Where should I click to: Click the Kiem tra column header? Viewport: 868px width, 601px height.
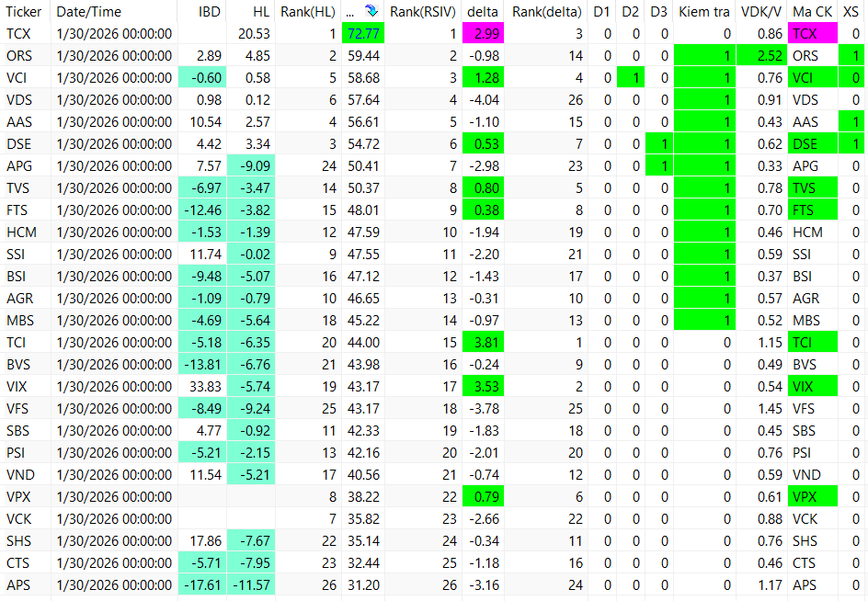pos(704,11)
